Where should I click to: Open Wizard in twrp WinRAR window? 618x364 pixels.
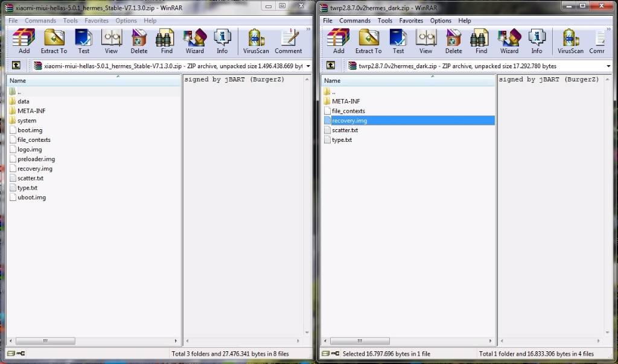coord(509,41)
